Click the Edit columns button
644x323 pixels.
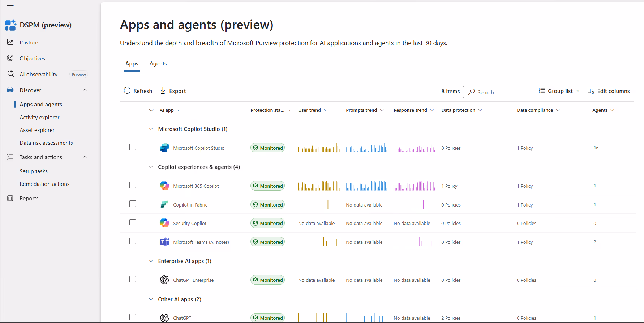(x=609, y=91)
